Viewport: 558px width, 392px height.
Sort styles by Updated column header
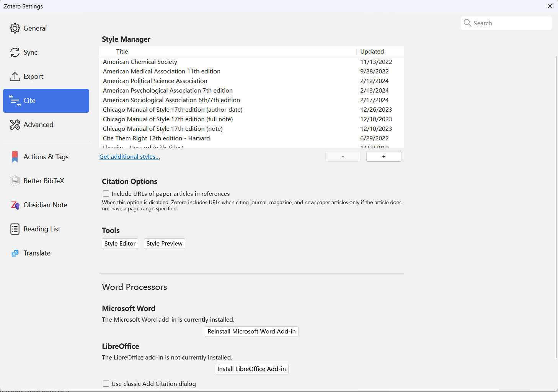pyautogui.click(x=380, y=52)
